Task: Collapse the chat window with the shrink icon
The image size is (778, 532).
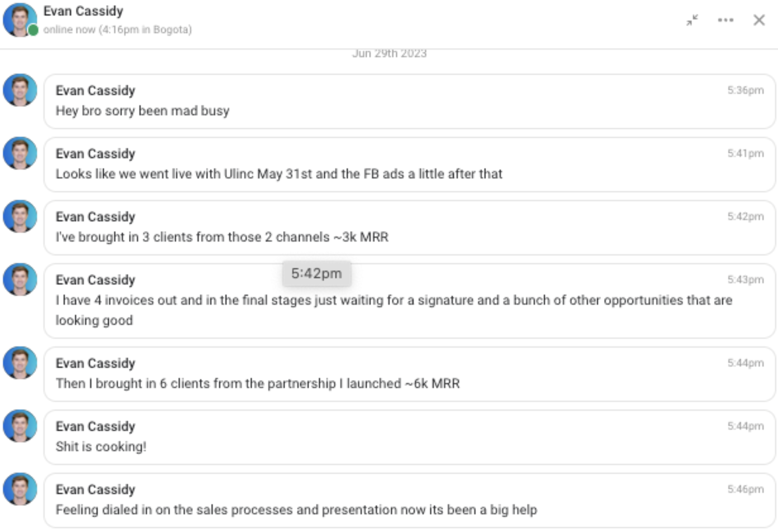Action: click(692, 20)
